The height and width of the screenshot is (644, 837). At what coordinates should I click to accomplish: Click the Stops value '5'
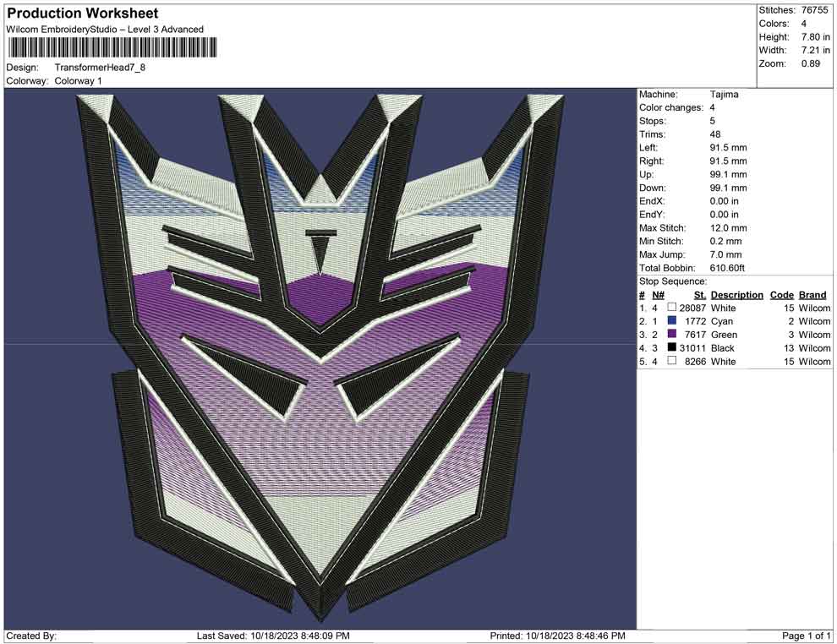[x=712, y=121]
